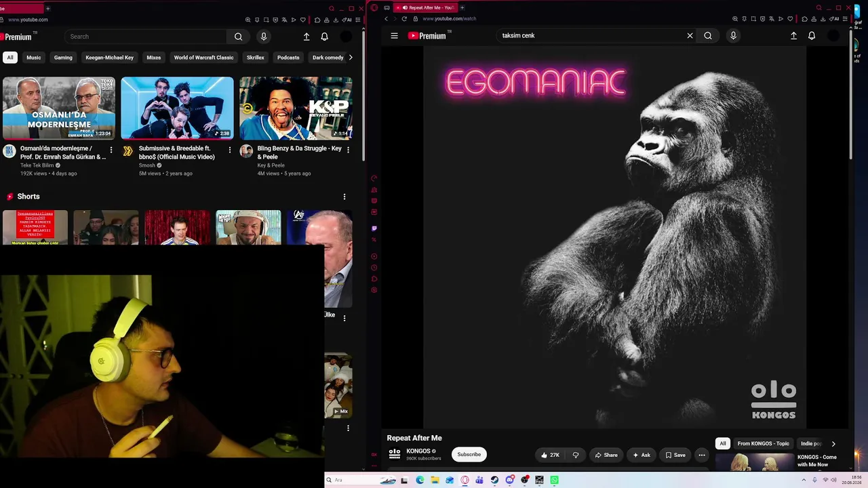This screenshot has width=868, height=488.
Task: Select the Skrillex chip
Action: point(256,58)
